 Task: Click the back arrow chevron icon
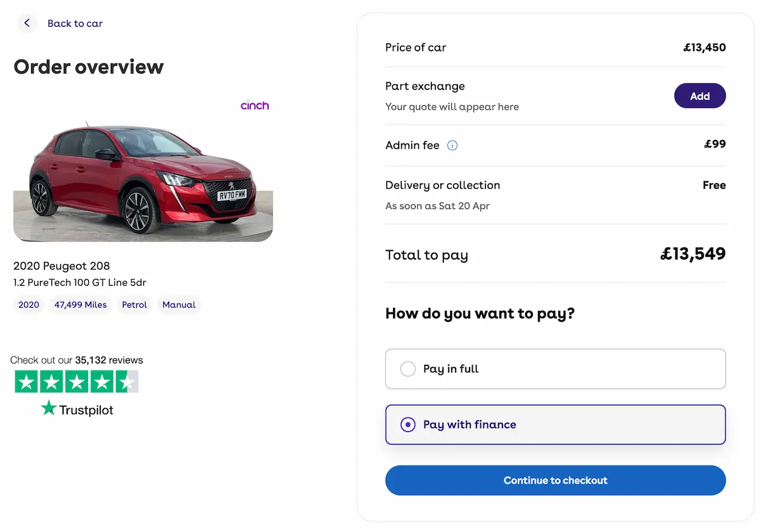(x=27, y=23)
